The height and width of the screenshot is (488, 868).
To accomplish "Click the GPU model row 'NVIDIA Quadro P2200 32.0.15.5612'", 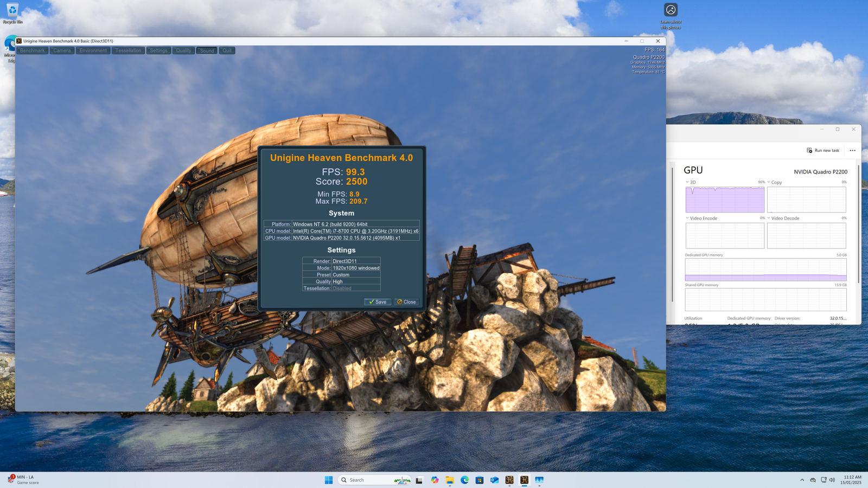I will point(342,237).
